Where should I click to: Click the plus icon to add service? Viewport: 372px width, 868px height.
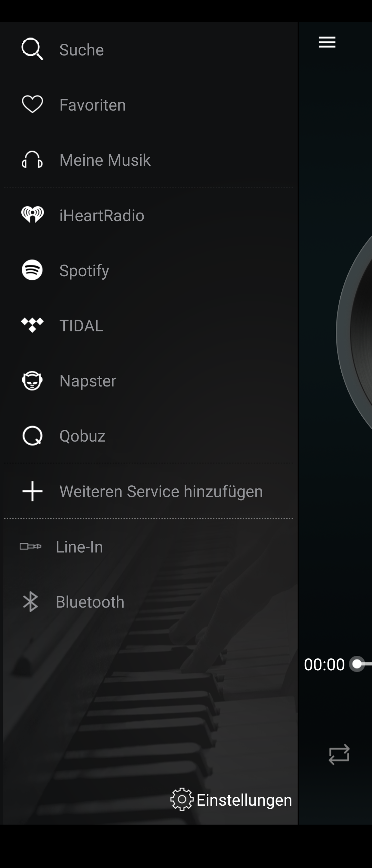point(32,491)
